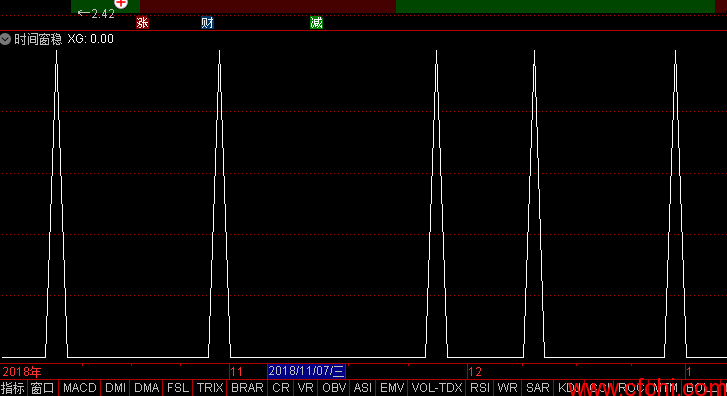Open the 窗口 tab
This screenshot has height=396, width=727.
point(43,388)
